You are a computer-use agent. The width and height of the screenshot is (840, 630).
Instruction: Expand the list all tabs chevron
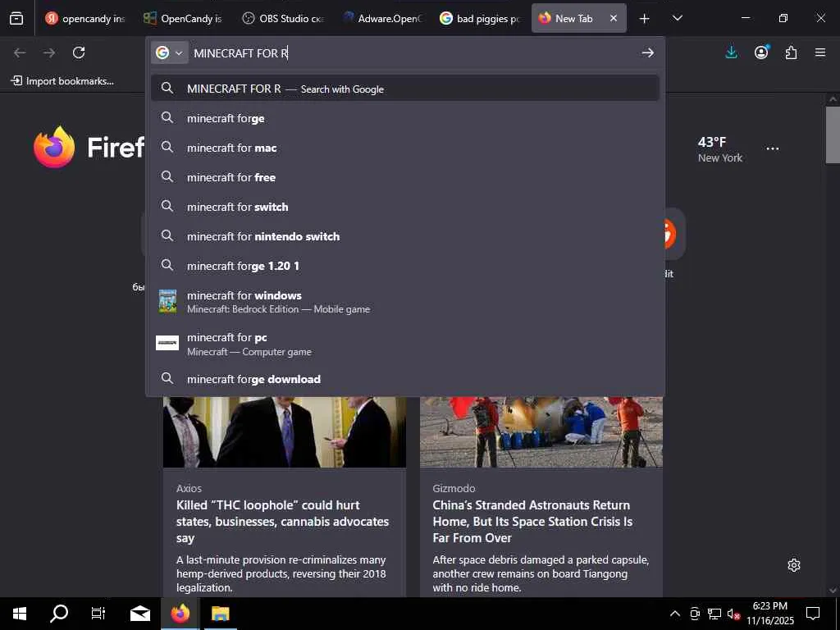point(677,18)
